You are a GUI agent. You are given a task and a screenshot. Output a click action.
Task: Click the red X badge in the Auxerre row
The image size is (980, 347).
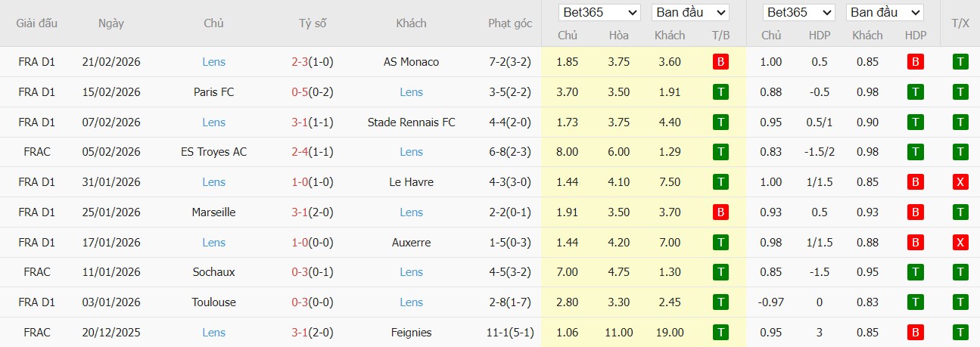pyautogui.click(x=960, y=243)
